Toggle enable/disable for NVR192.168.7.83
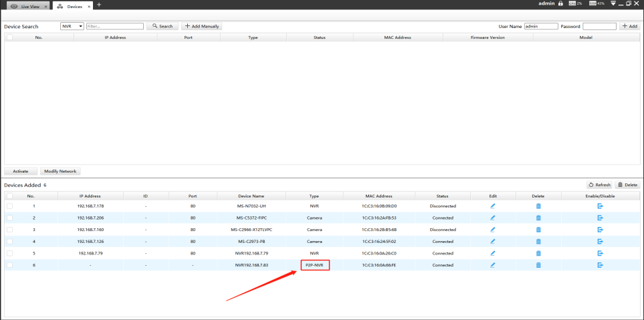Screen dimensions: 644x320 tap(600, 265)
